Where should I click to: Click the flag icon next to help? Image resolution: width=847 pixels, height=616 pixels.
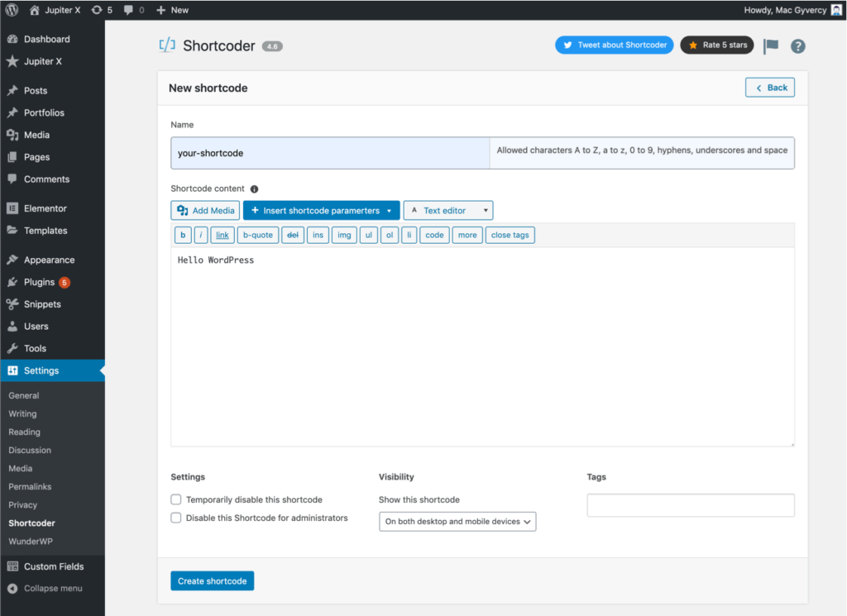point(770,46)
